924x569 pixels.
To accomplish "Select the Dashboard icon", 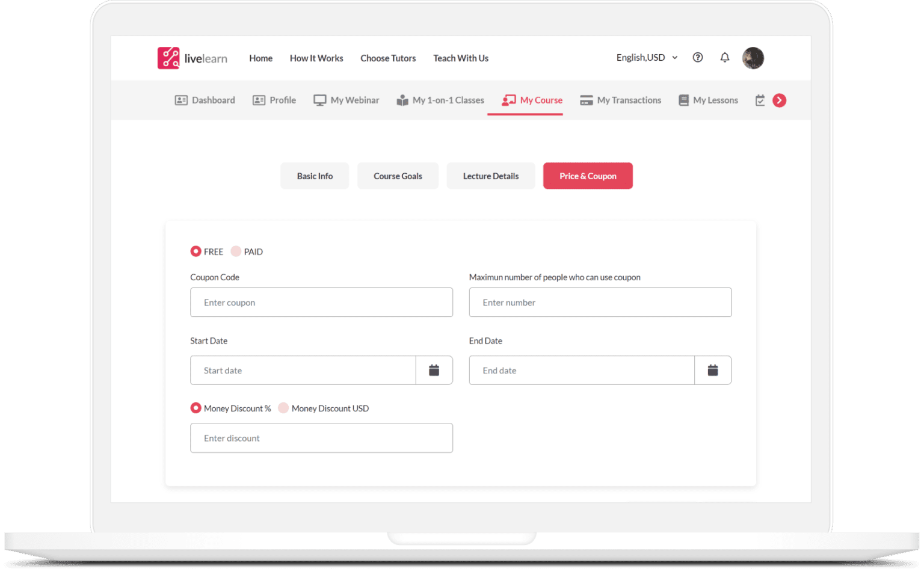I will point(181,100).
